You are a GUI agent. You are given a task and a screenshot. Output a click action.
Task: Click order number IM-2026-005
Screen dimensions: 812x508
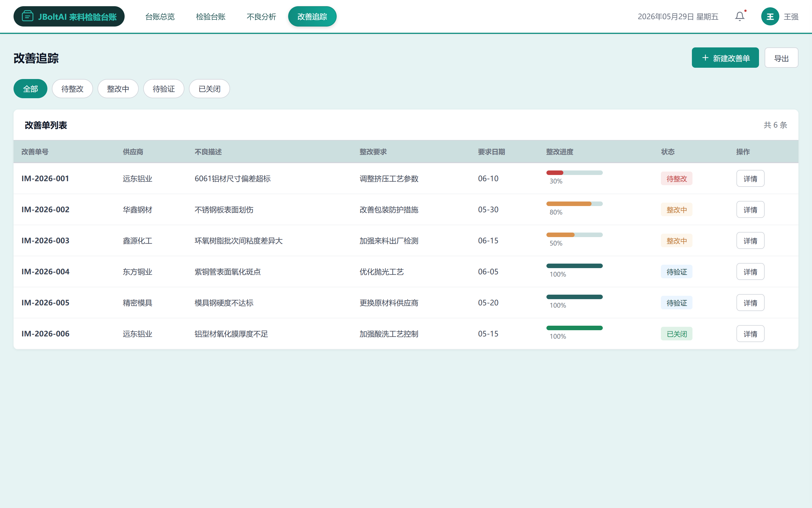[45, 303]
